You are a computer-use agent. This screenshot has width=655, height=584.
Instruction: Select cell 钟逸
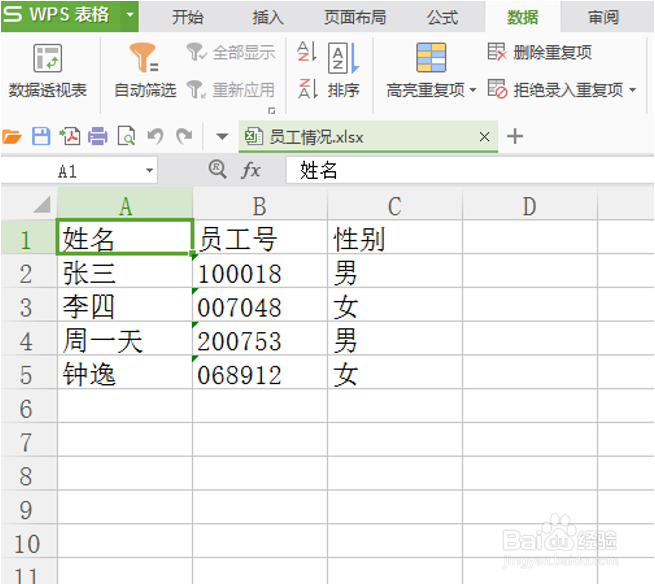(x=125, y=373)
